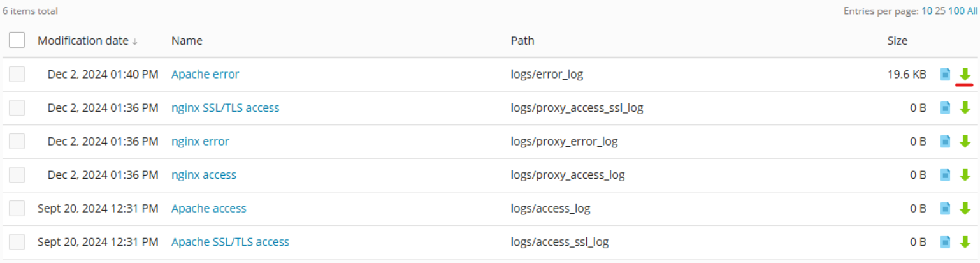The height and width of the screenshot is (263, 980).
Task: Toggle the select-all checkbox in header
Action: (x=17, y=41)
